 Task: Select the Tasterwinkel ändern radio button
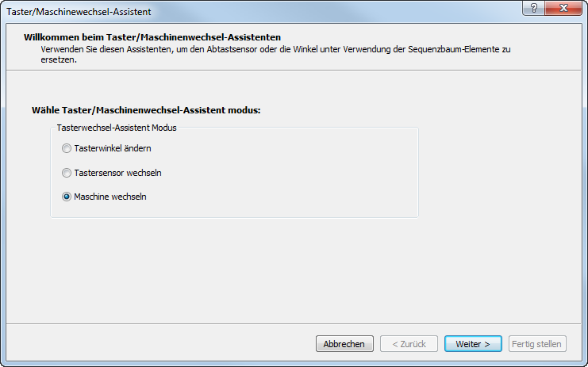67,148
